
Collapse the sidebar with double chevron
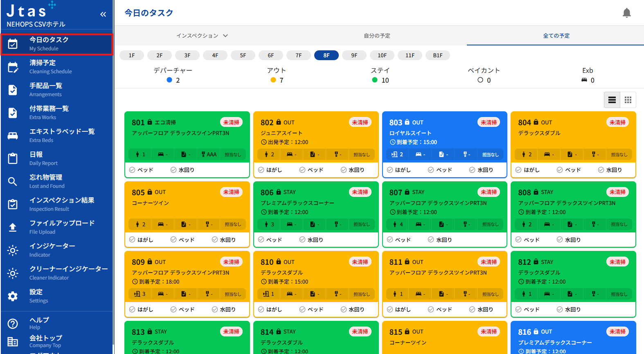point(103,14)
